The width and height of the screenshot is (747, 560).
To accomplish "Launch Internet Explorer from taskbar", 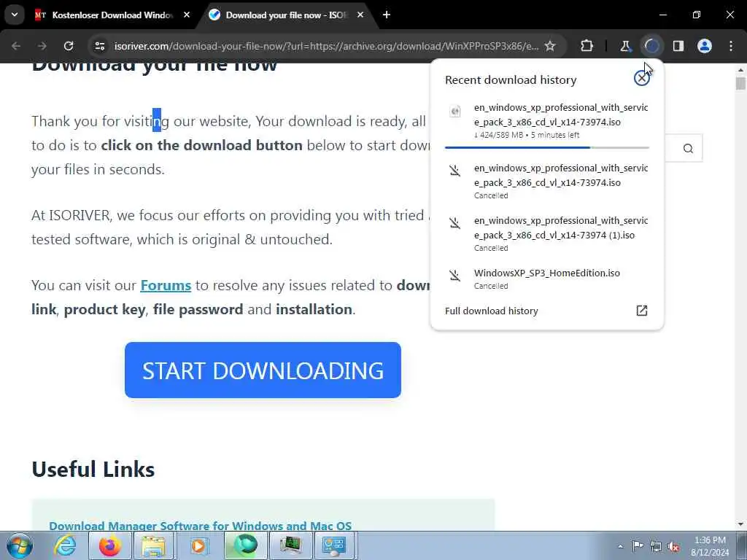I will coord(65,545).
